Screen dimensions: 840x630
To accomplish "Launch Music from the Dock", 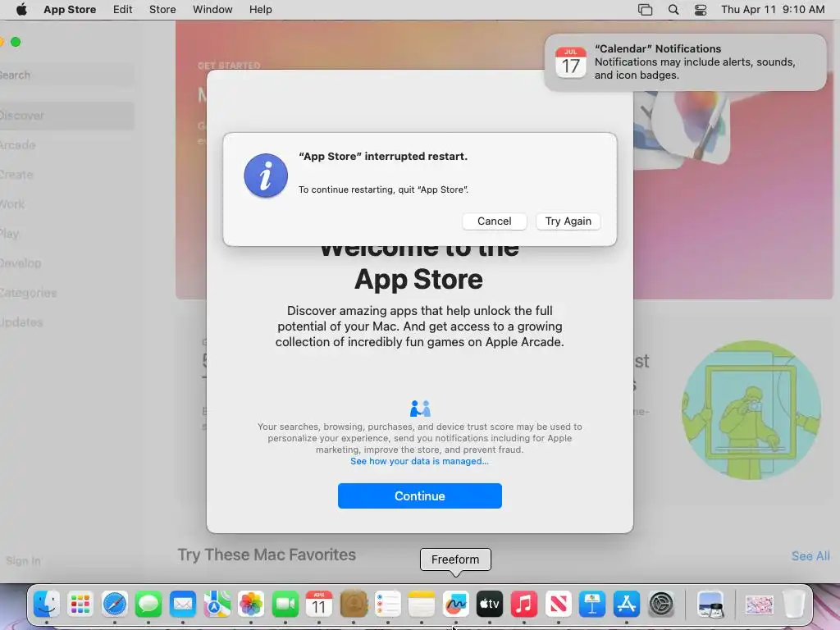I will pos(524,605).
